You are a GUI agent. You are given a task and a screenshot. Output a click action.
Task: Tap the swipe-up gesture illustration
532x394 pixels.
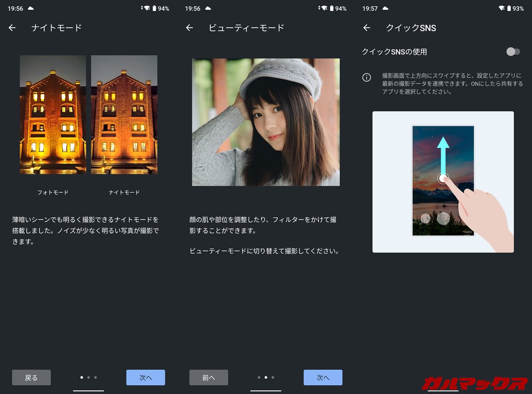(443, 182)
